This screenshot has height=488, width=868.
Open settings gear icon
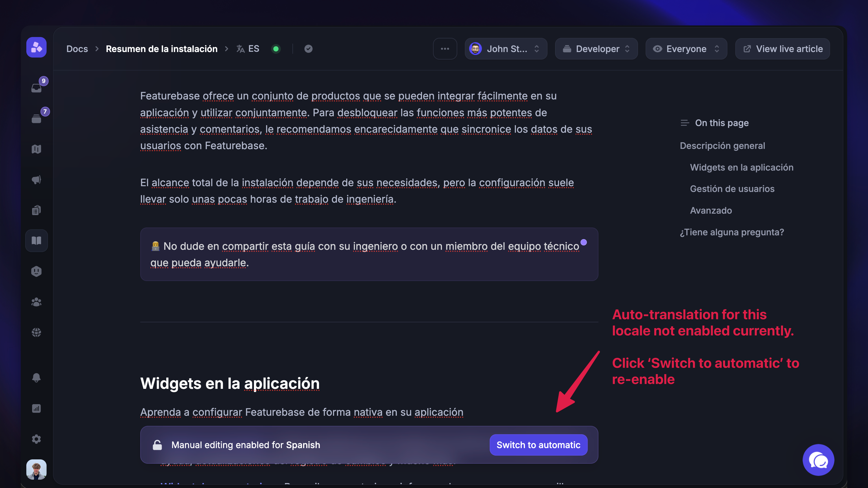pyautogui.click(x=36, y=439)
